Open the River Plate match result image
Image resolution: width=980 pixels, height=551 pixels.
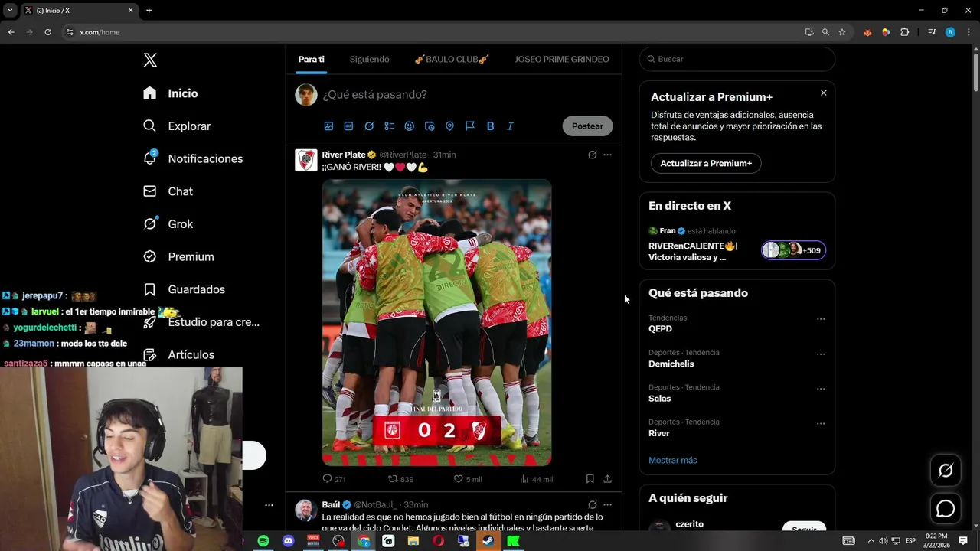point(436,322)
